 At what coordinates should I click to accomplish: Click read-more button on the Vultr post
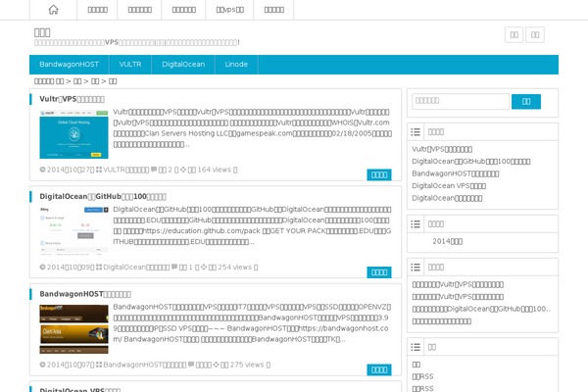pyautogui.click(x=379, y=174)
